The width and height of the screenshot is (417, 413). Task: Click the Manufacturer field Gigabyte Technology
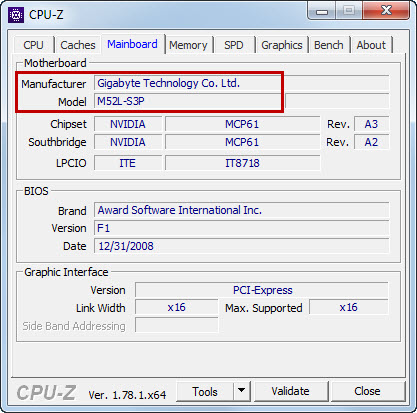(242, 83)
